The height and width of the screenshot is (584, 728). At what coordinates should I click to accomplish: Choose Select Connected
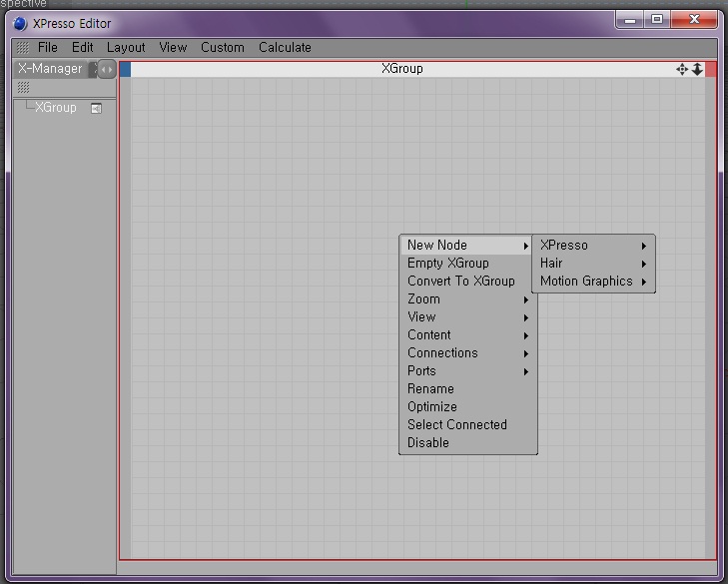[468, 425]
